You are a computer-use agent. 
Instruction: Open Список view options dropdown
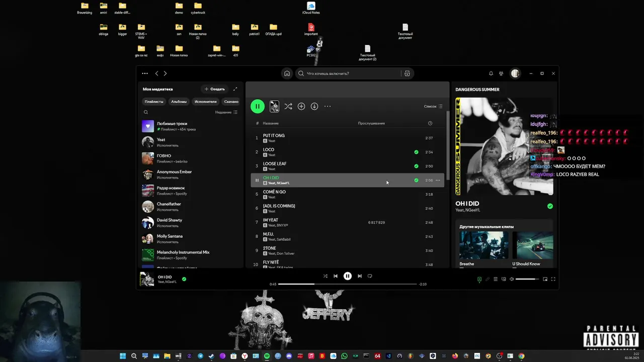click(433, 106)
